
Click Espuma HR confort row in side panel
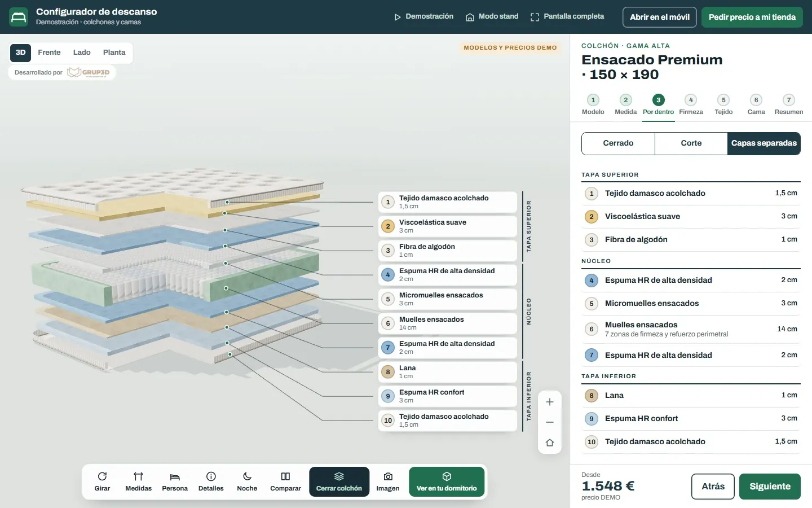click(x=691, y=419)
